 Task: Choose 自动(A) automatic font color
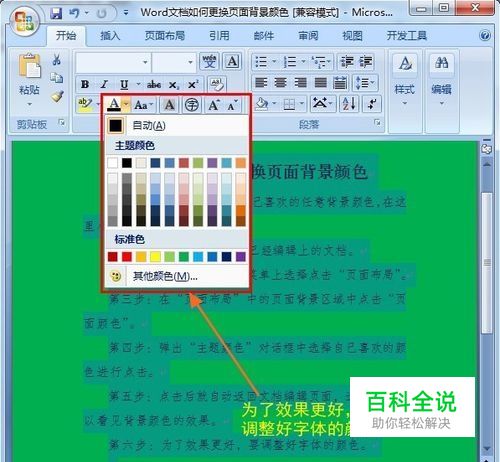tap(177, 126)
